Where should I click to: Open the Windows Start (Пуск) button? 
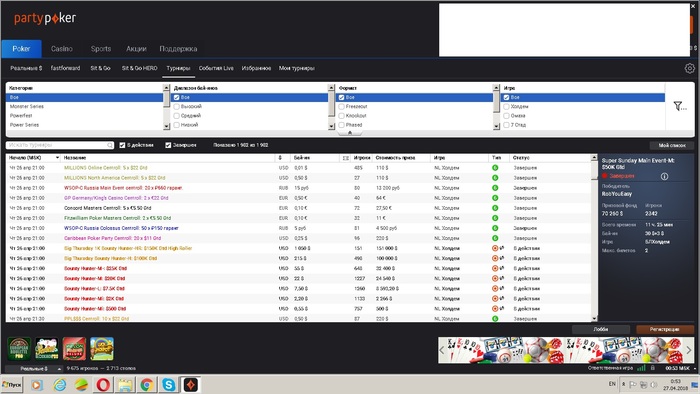(x=12, y=384)
